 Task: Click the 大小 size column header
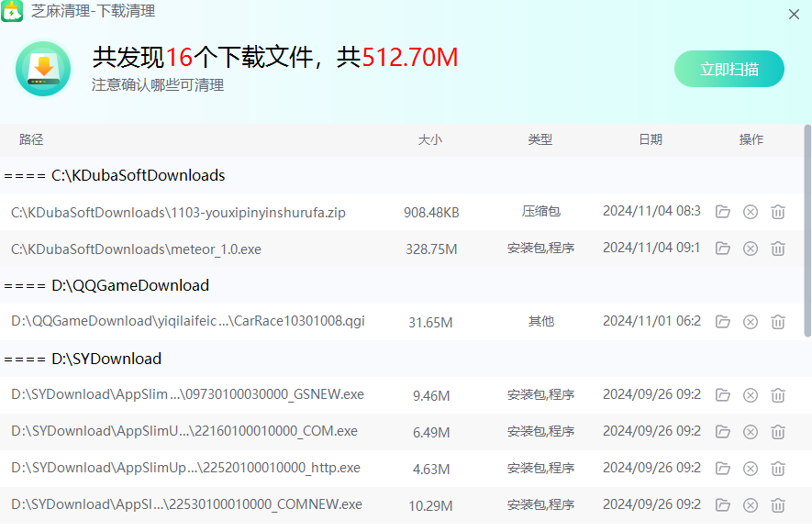click(x=430, y=139)
